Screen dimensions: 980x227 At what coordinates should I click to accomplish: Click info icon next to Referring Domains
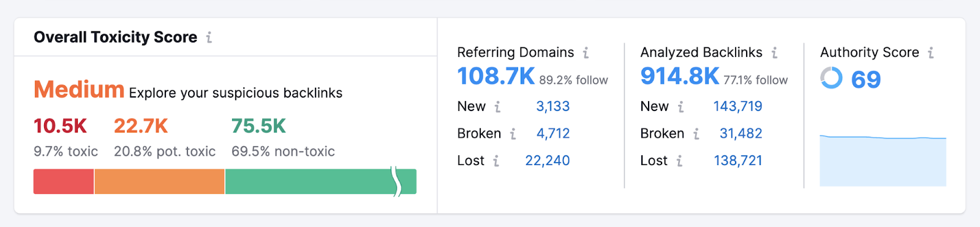click(x=586, y=53)
